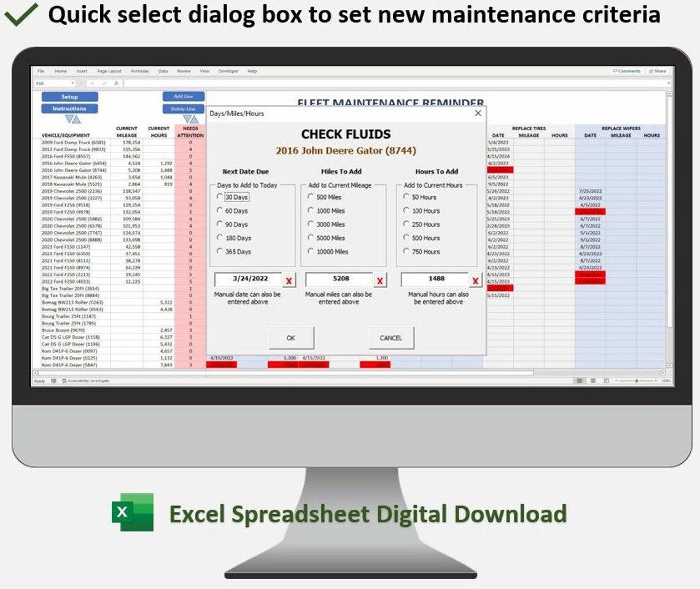Click the Share icon
Viewport: 700px width, 589px height.
click(x=656, y=71)
